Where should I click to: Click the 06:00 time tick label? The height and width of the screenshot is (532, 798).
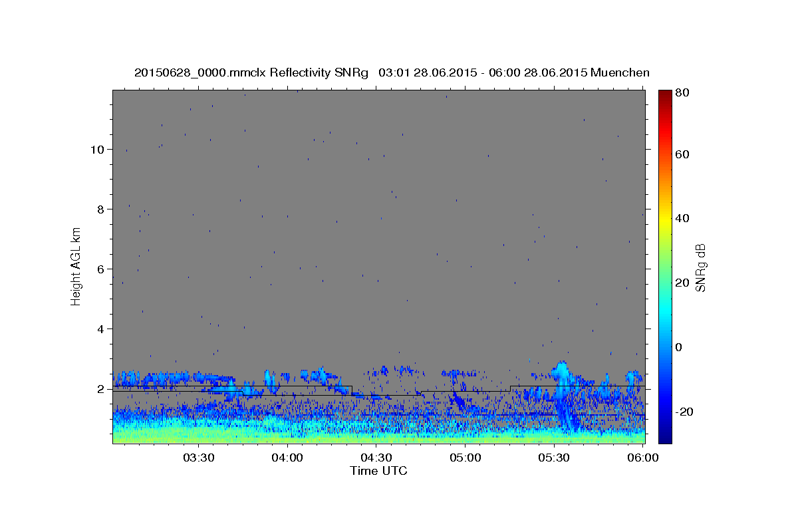click(642, 458)
